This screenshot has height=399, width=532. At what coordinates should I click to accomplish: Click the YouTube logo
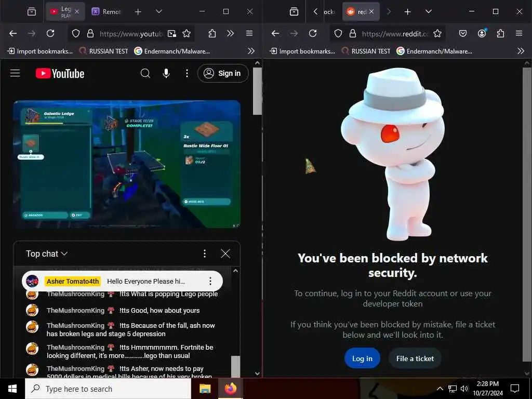60,74
